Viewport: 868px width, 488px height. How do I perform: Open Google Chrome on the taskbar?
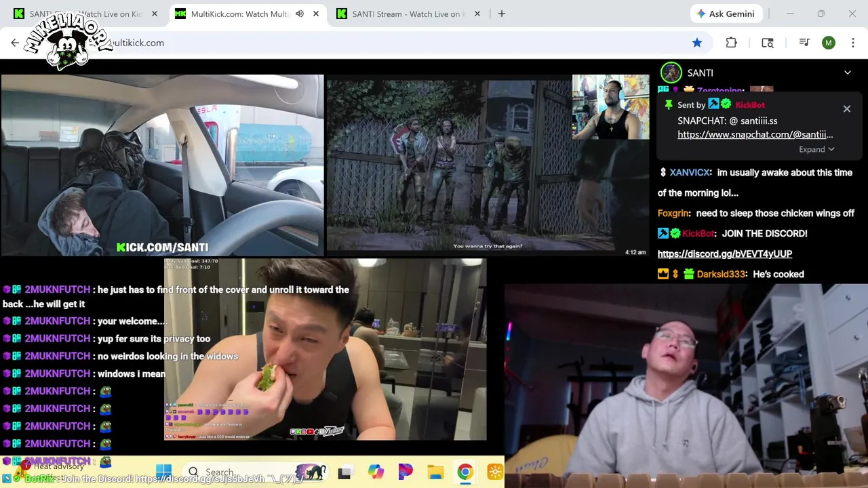coord(465,472)
